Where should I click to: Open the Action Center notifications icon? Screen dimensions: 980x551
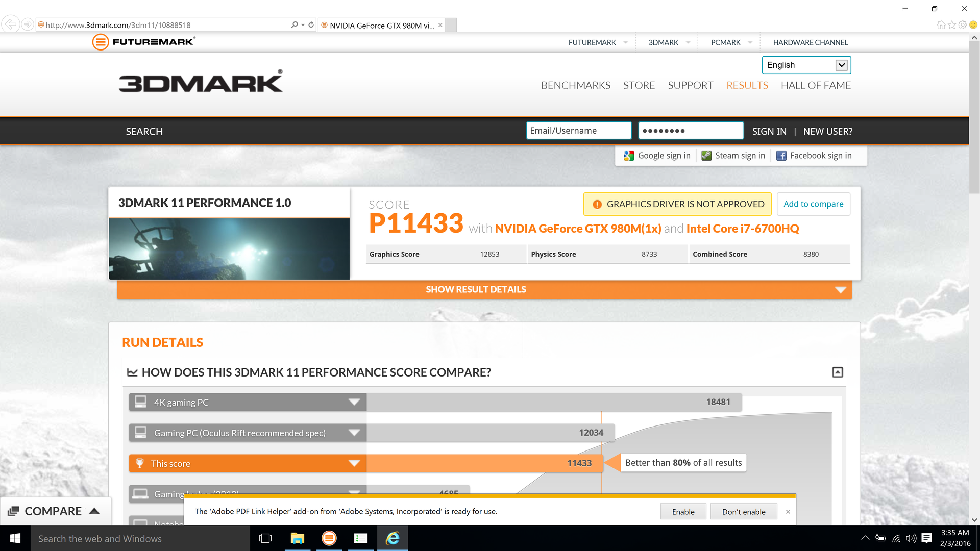point(927,538)
